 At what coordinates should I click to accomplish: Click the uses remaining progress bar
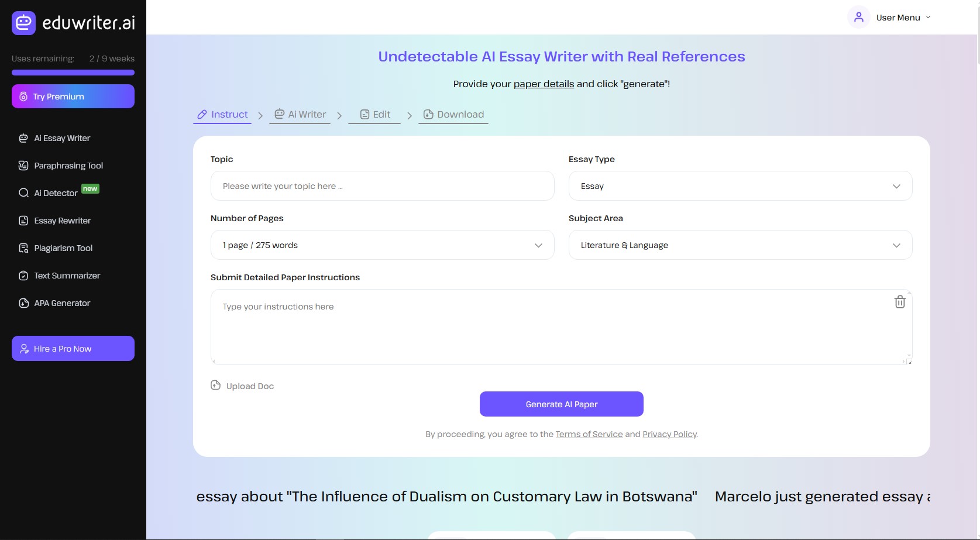73,73
